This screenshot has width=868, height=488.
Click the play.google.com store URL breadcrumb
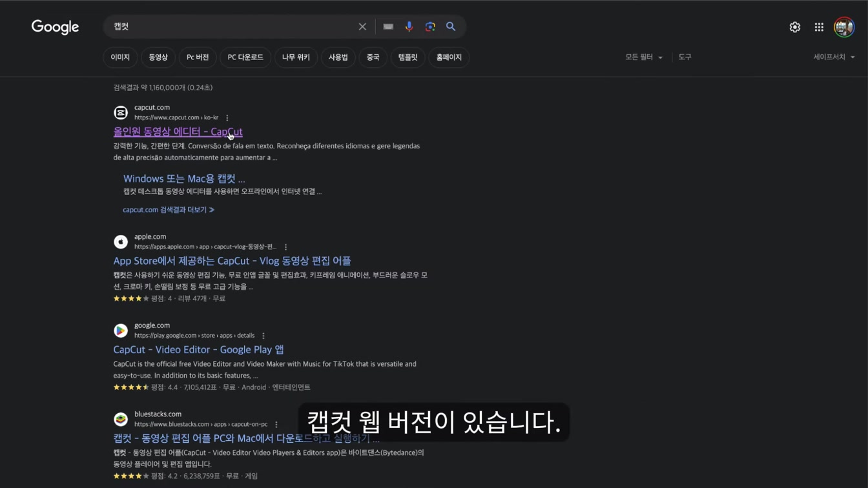coord(194,336)
